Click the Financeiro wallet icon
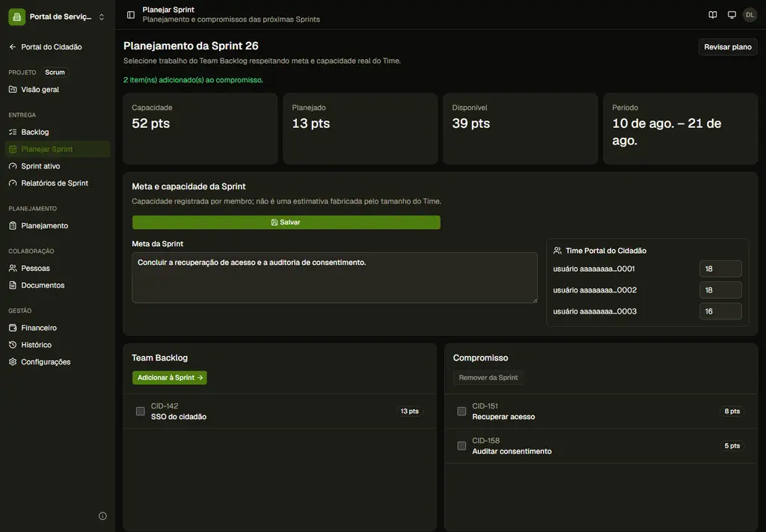Screen dimensions: 766x532 [13, 328]
